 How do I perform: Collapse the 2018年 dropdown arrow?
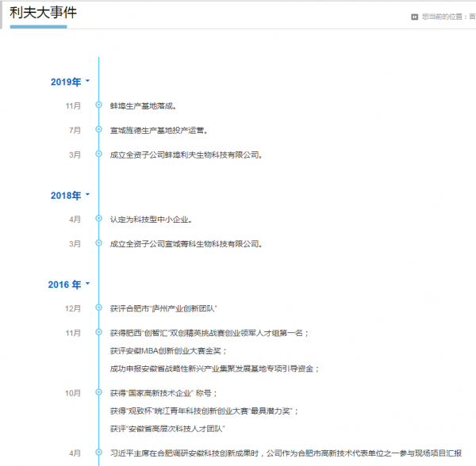coord(88,194)
